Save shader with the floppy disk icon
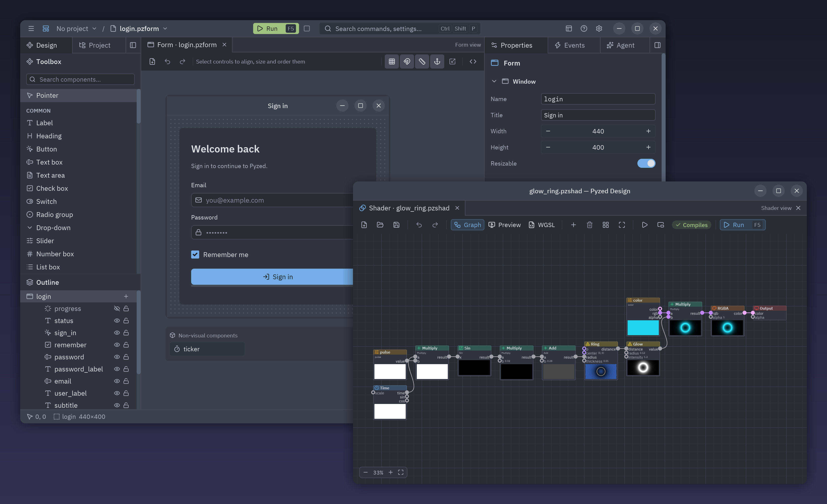Image resolution: width=827 pixels, height=504 pixels. 396,225
